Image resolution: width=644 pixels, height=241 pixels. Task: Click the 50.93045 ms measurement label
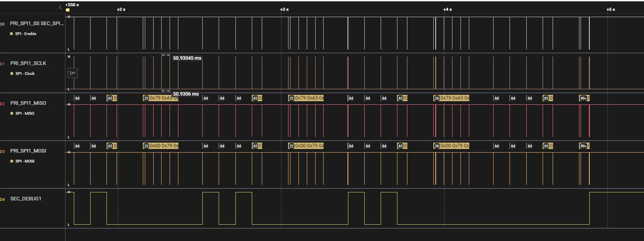[187, 58]
